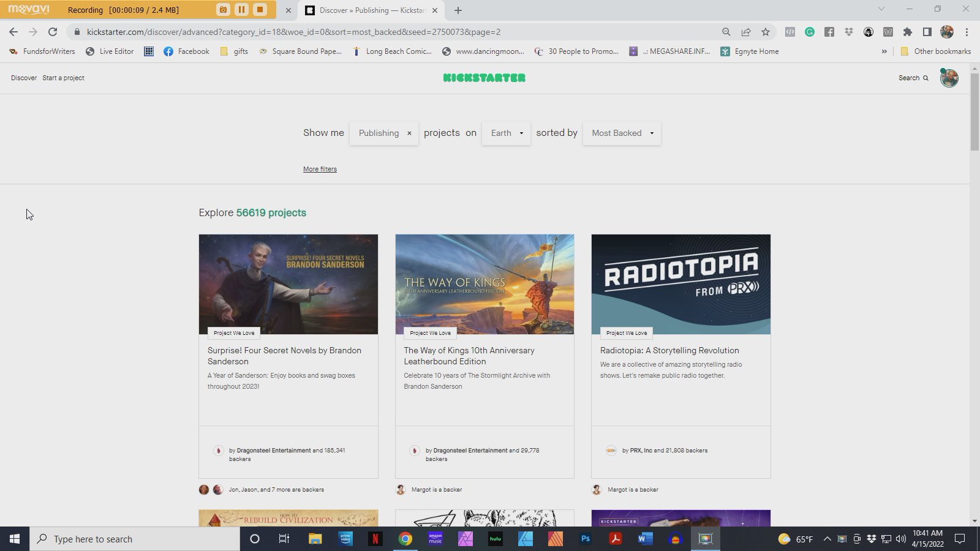Open Radiotopia: A Storytelling Revolution title
Screen dimensions: 980x551
point(669,350)
